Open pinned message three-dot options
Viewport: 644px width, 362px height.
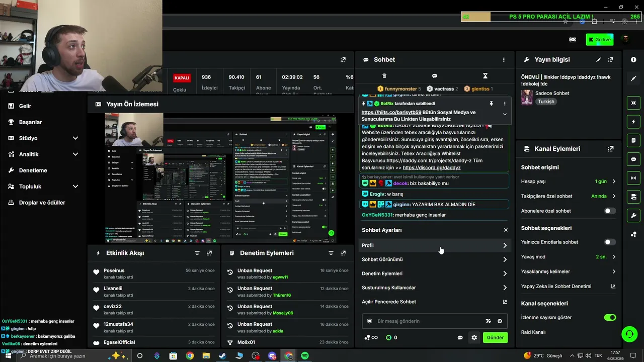(x=505, y=104)
